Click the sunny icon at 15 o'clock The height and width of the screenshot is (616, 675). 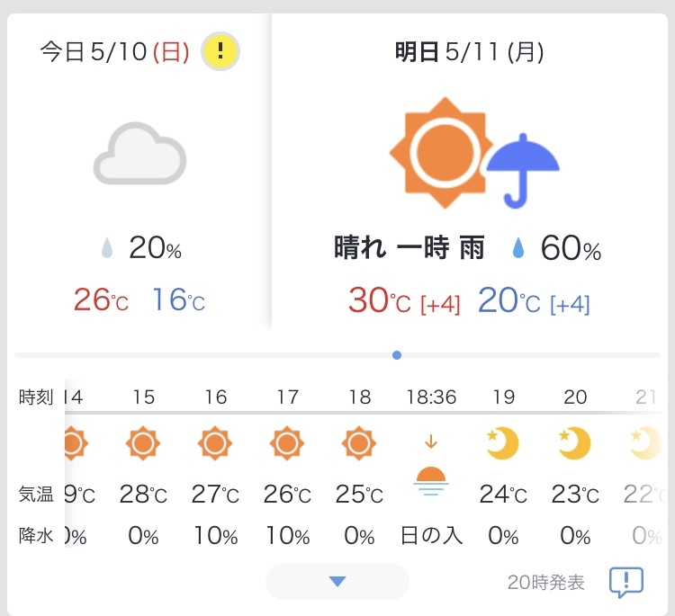pyautogui.click(x=143, y=443)
